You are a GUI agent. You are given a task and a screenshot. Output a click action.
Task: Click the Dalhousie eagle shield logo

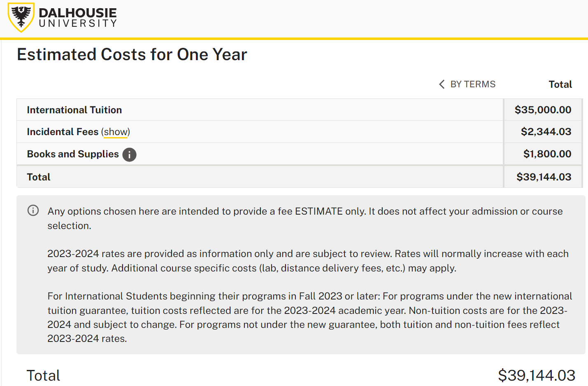click(21, 17)
